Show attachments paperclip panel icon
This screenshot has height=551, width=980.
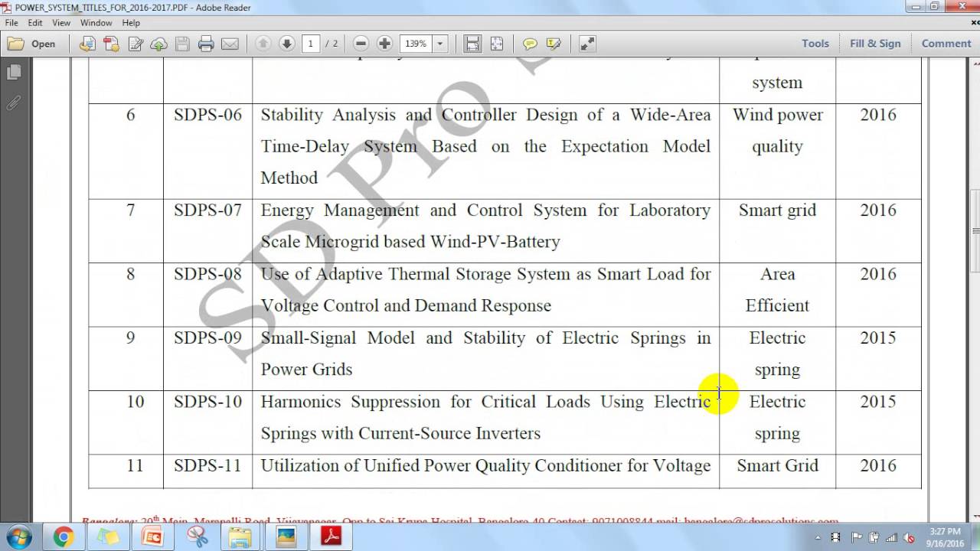coord(13,103)
